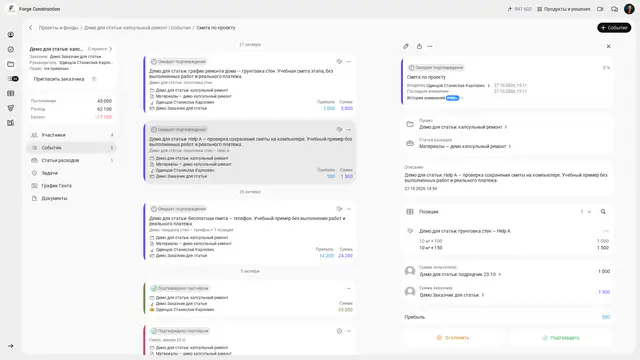Open the user avatar menu
Viewport: 640px width, 360px height.
[629, 9]
